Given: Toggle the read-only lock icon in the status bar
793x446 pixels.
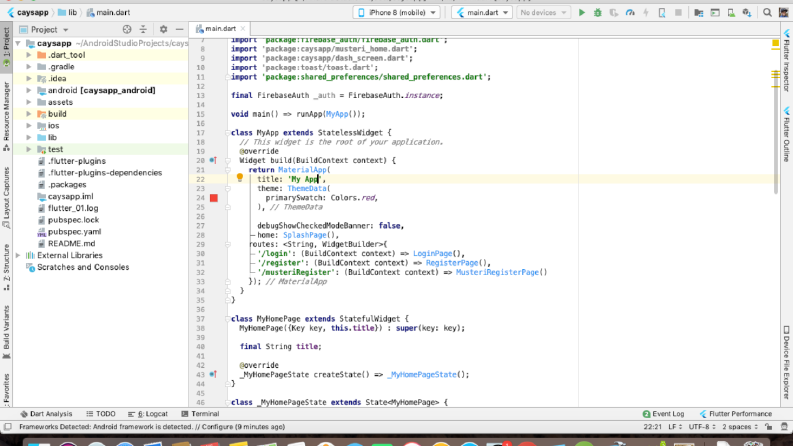Looking at the screenshot, I should (x=769, y=427).
